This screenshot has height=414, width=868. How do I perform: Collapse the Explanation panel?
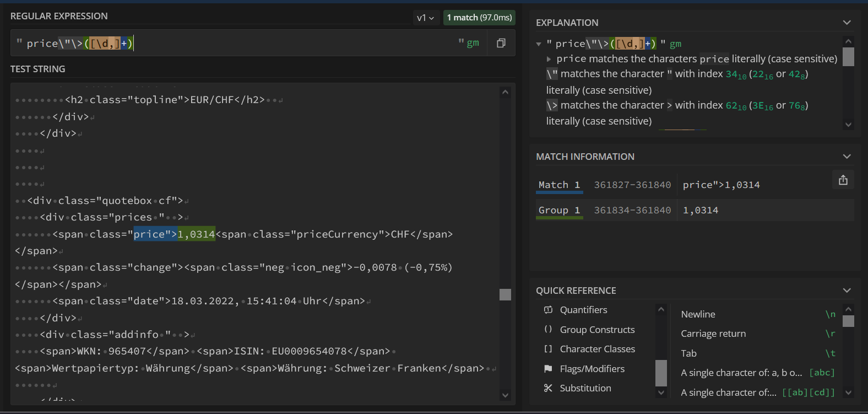(x=847, y=23)
